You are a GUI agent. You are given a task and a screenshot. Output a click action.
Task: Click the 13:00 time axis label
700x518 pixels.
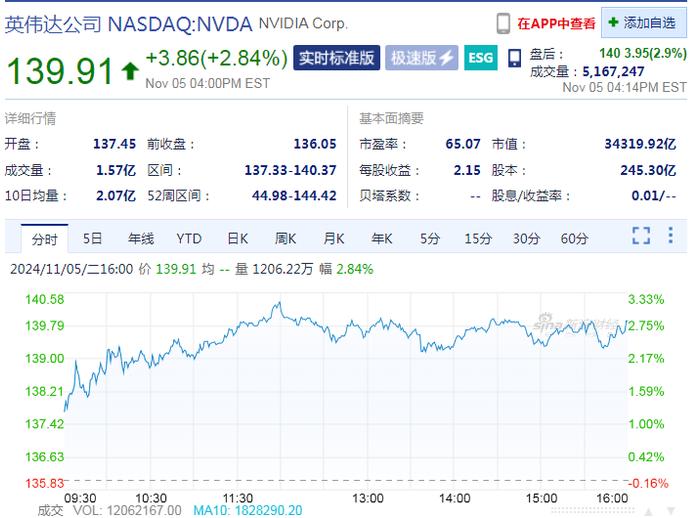click(368, 498)
